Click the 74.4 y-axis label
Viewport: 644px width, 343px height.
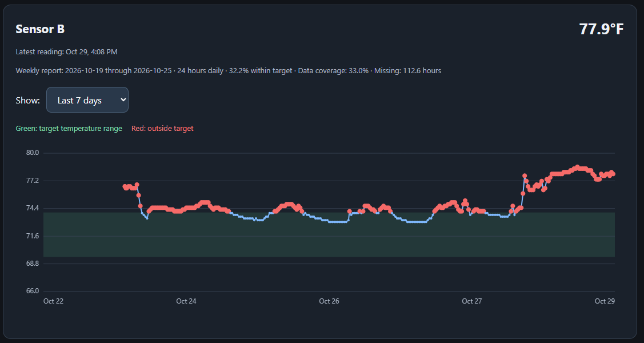coord(33,208)
